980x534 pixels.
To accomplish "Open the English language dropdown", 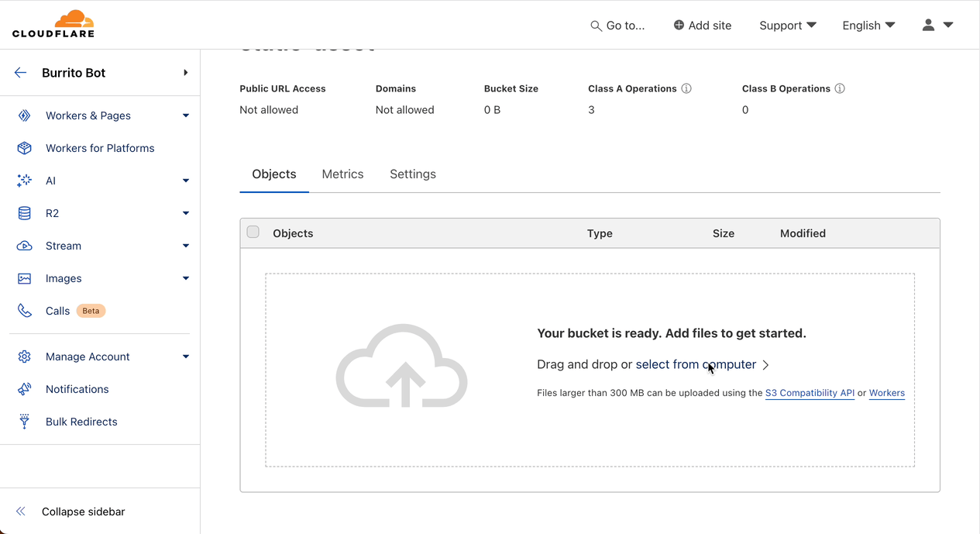I will click(x=868, y=26).
